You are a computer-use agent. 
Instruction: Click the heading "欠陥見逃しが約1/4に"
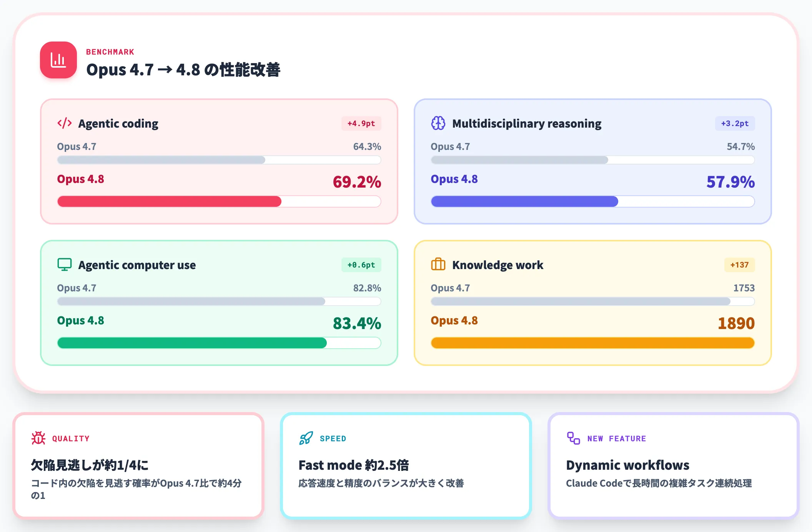click(90, 465)
